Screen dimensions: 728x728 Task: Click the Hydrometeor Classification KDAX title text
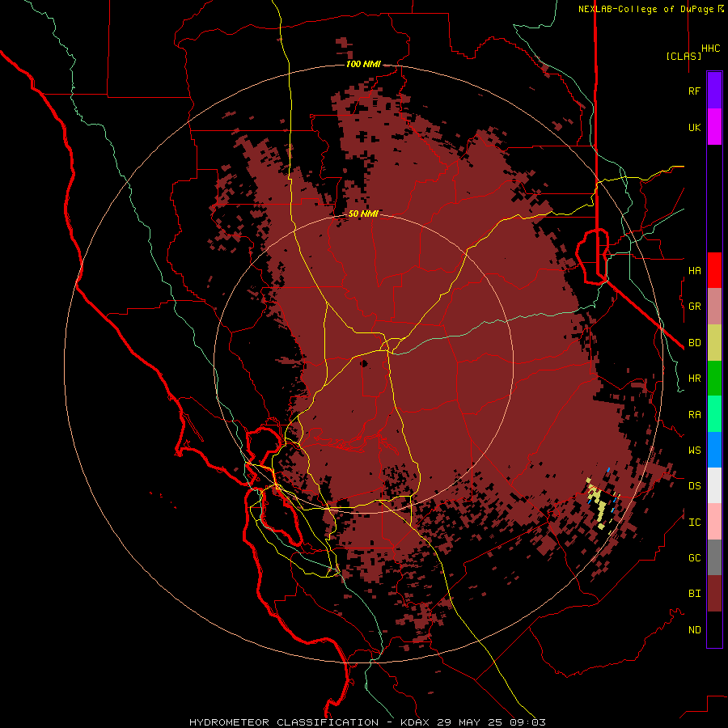tap(368, 722)
